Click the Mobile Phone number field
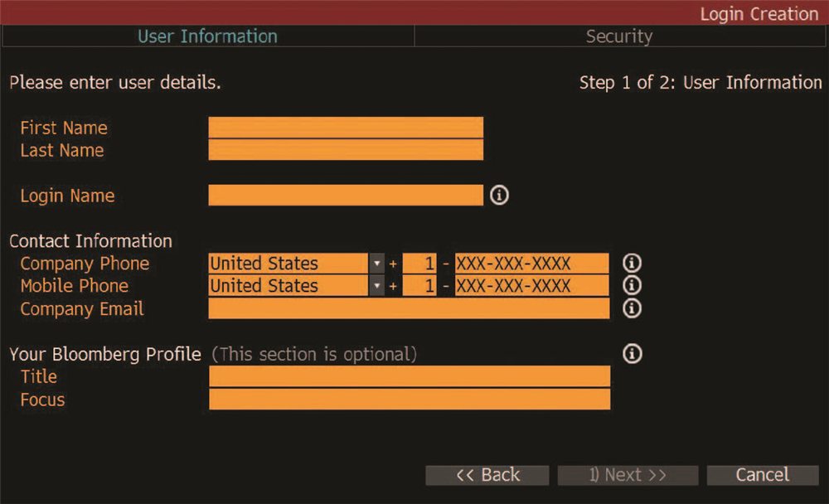This screenshot has width=829, height=504. (x=532, y=286)
